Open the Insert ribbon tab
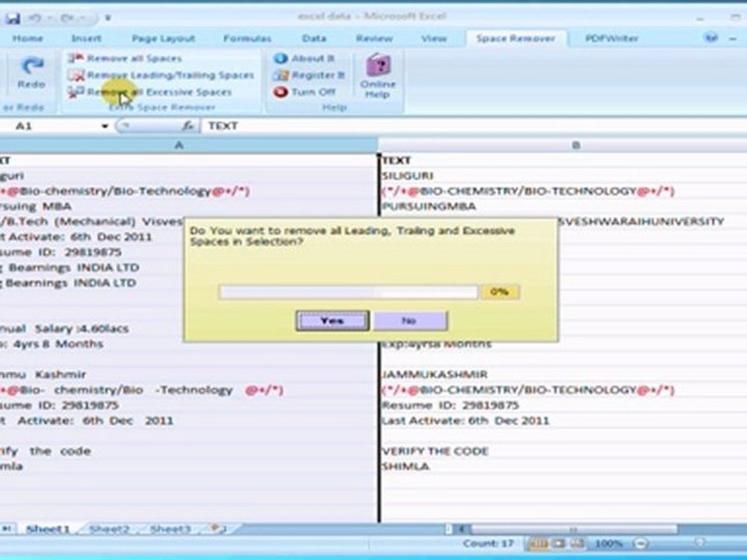Image resolution: width=747 pixels, height=560 pixels. [86, 38]
